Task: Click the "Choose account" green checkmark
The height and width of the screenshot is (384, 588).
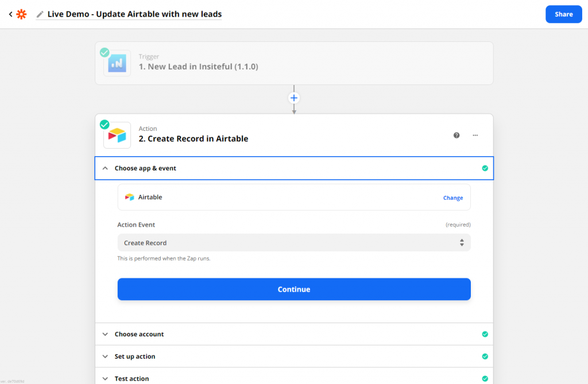Action: [485, 334]
